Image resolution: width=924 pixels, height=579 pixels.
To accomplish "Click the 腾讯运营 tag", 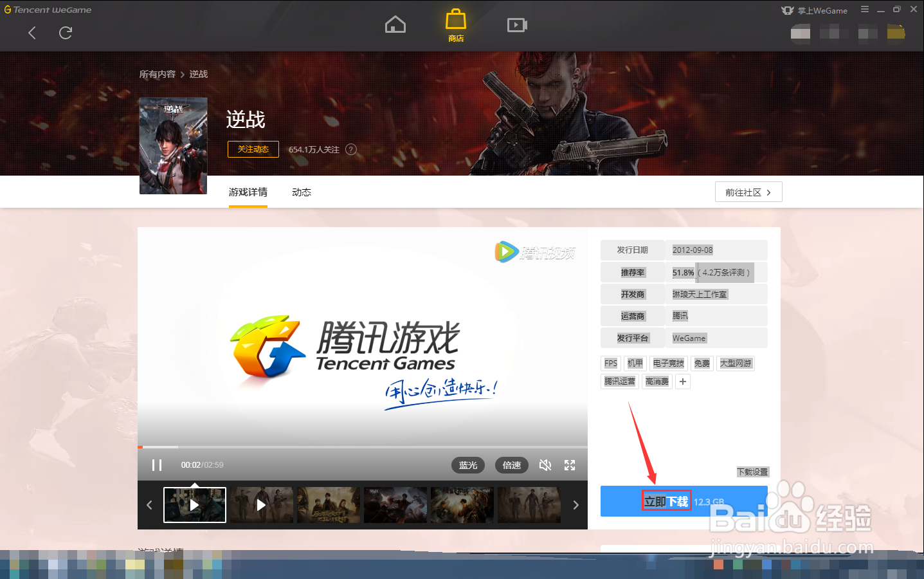I will pyautogui.click(x=620, y=381).
